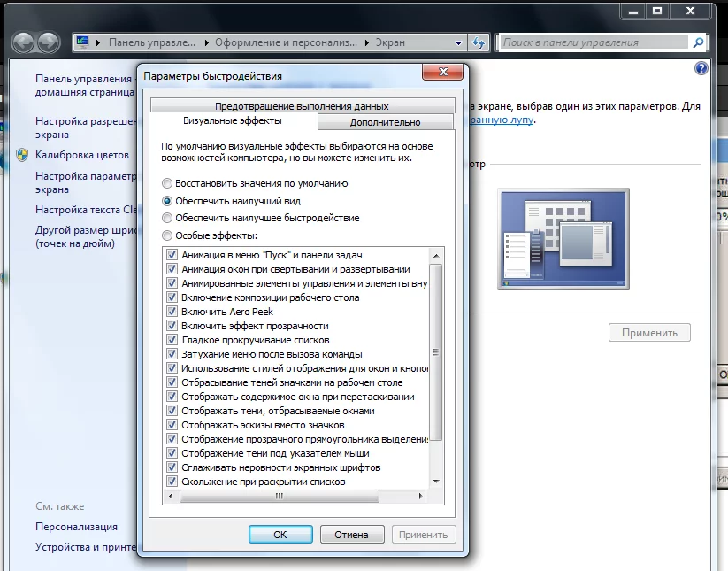The height and width of the screenshot is (571, 728).
Task: Disable Включить эффект прозрачности checkbox
Action: tap(172, 326)
